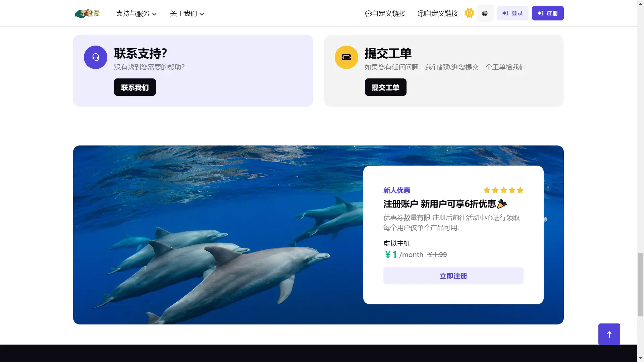Expand the 关于我们 dropdown
Screen dimensions: 644x362
tap(186, 14)
